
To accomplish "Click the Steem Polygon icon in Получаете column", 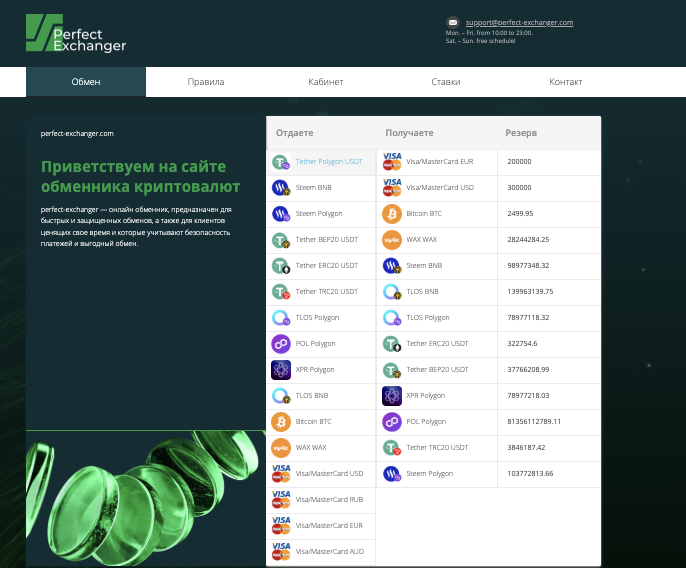I will tap(392, 474).
